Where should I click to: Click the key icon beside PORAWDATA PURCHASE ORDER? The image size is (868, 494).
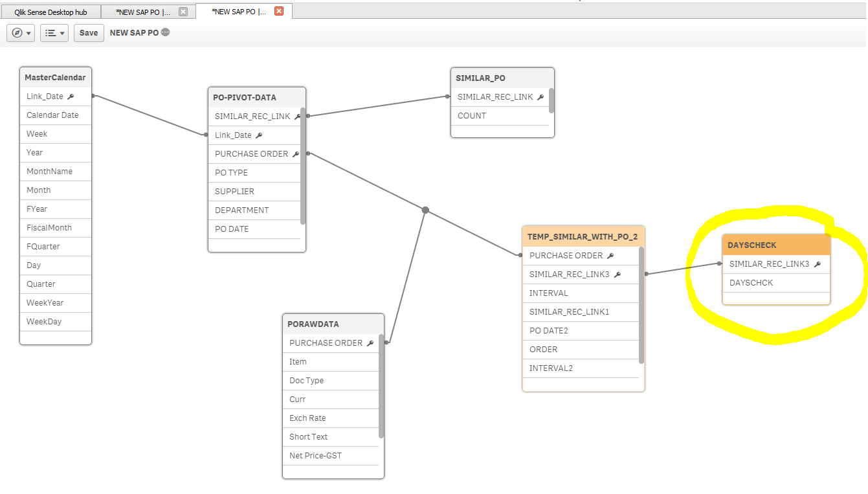pyautogui.click(x=370, y=343)
